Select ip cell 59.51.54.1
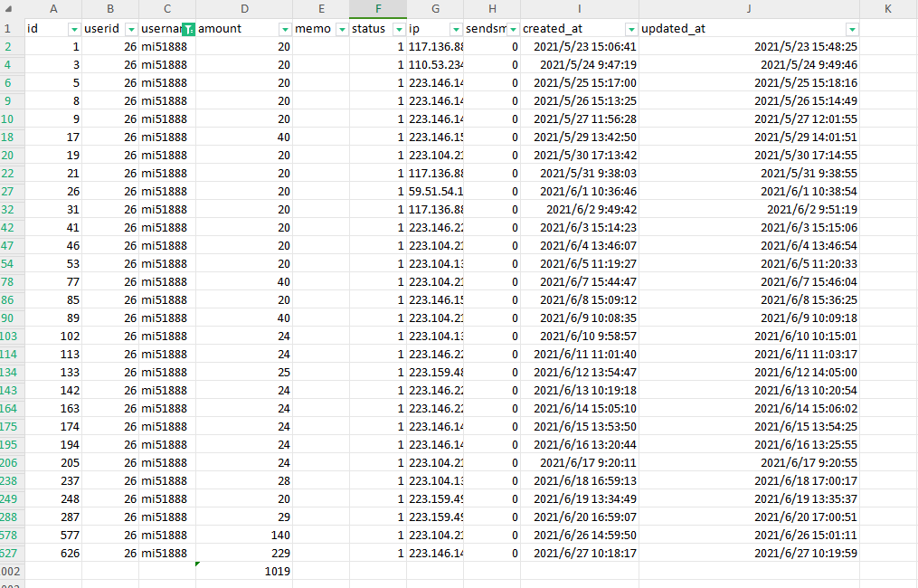Viewport: 918px width, 588px height. (x=435, y=192)
